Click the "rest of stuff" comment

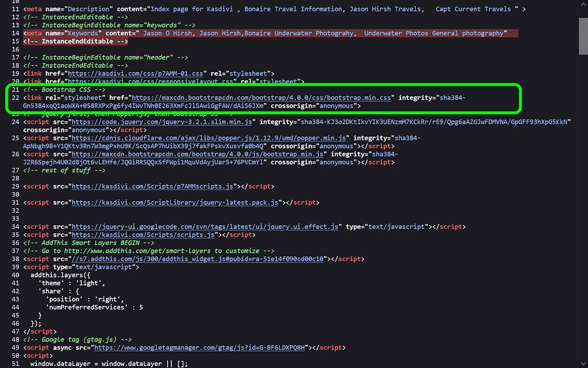click(x=64, y=171)
